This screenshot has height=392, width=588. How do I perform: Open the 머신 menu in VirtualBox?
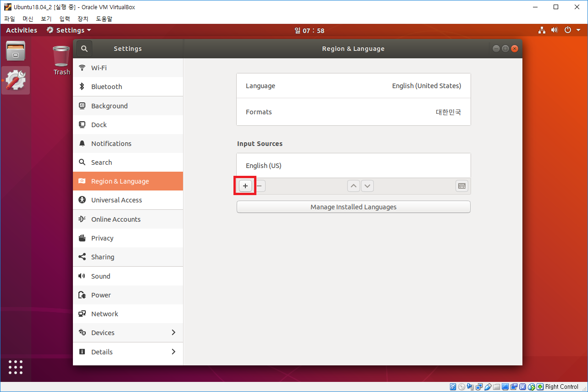pyautogui.click(x=28, y=19)
